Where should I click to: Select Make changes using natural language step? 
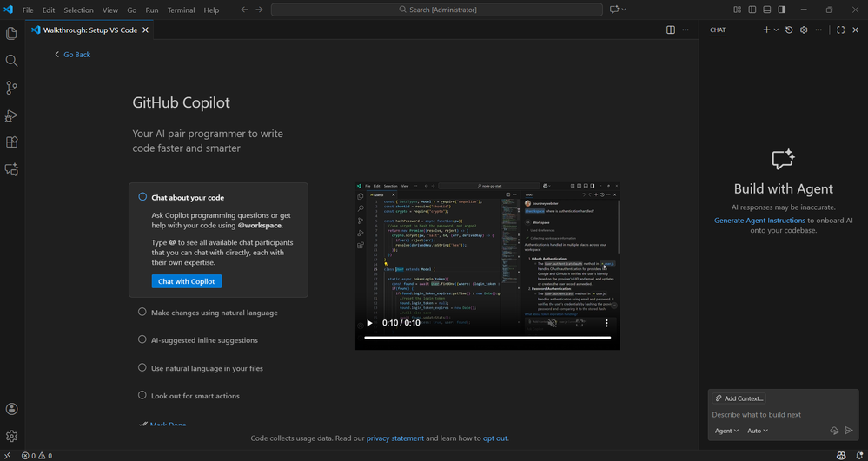pyautogui.click(x=215, y=313)
